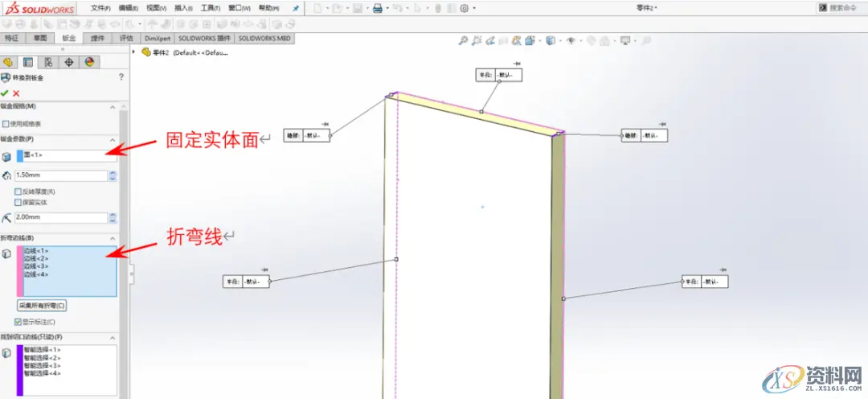Click the 采集所有折弯(C) button
This screenshot has width=868, height=399.
pos(43,306)
